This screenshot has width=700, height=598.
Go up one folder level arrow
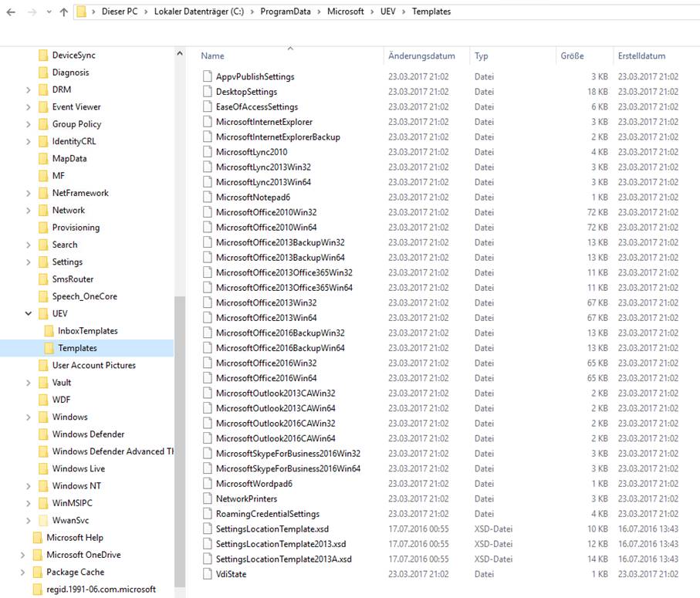click(64, 12)
